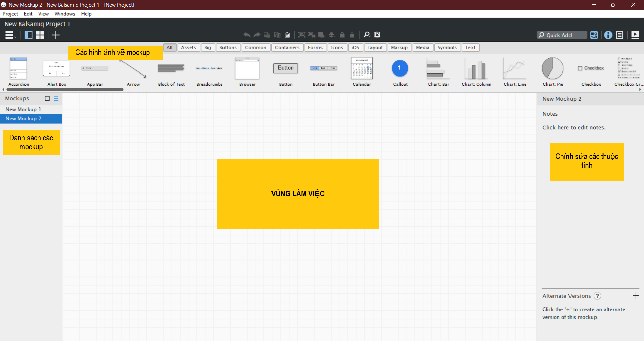Open the hamburger project menu dropdown
This screenshot has width=644, height=341.
click(10, 35)
